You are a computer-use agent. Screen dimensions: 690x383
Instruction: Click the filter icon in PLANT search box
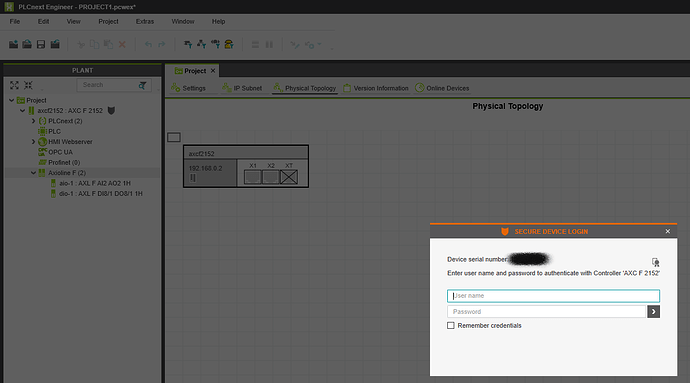142,85
